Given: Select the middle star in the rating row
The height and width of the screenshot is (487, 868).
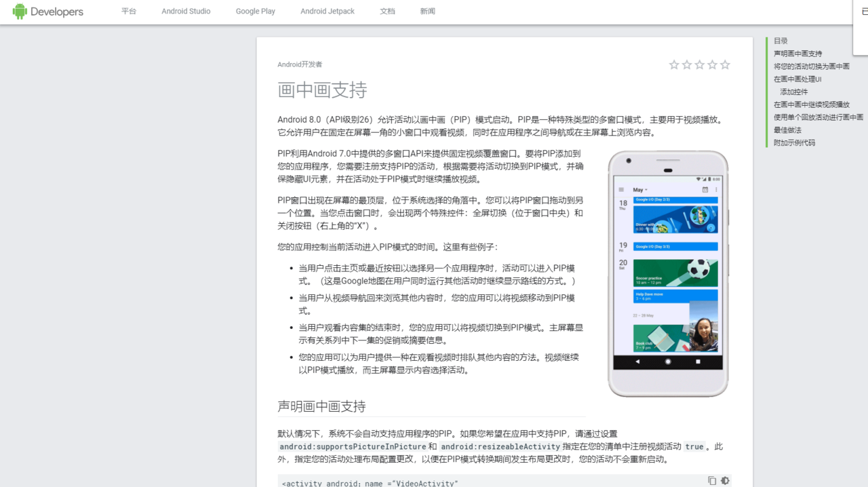Looking at the screenshot, I should point(699,64).
